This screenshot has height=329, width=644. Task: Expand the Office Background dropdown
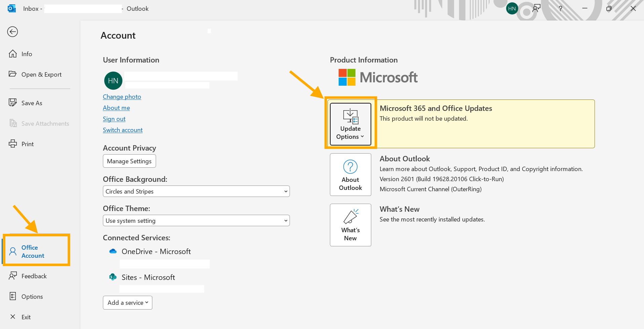click(x=196, y=191)
